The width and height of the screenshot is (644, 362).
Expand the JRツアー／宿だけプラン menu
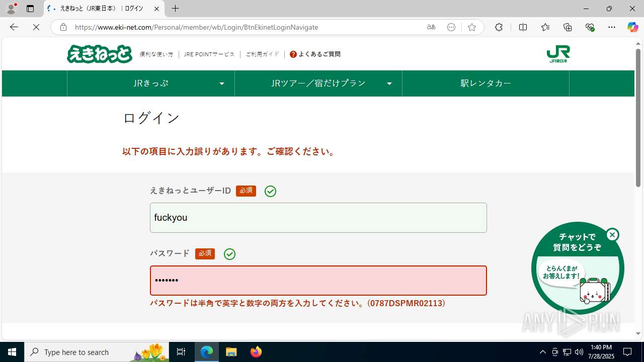318,83
